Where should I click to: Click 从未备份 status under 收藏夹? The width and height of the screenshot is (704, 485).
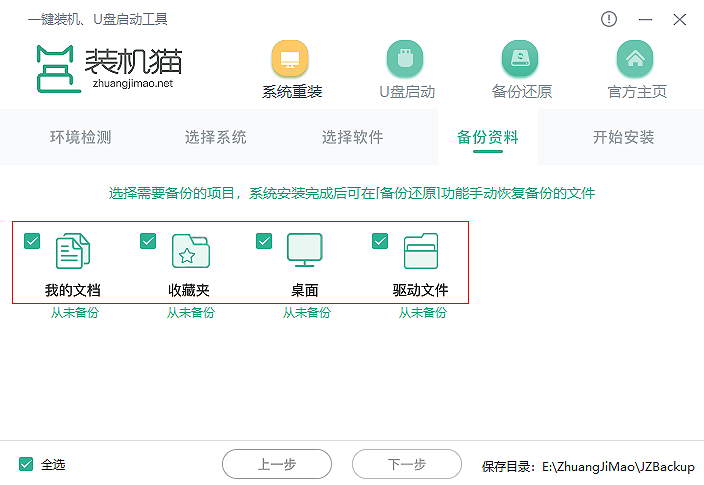click(191, 313)
